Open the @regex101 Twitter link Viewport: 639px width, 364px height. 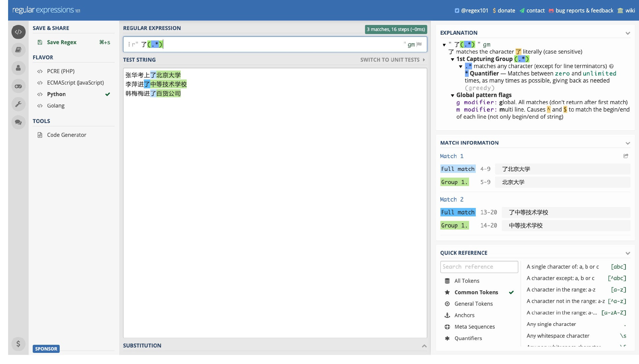pyautogui.click(x=471, y=10)
